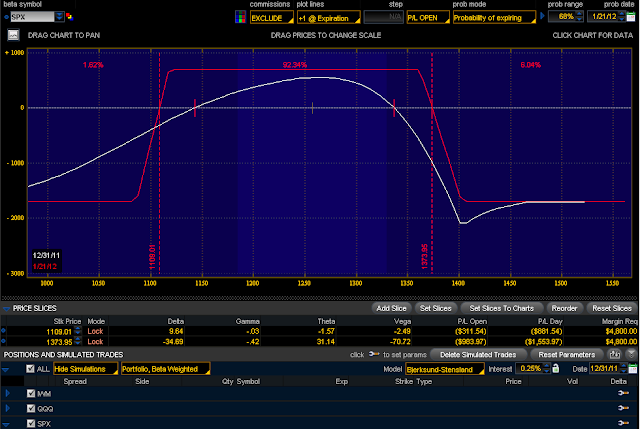Expand the QQQ position row
The height and width of the screenshot is (429, 640).
[7, 408]
